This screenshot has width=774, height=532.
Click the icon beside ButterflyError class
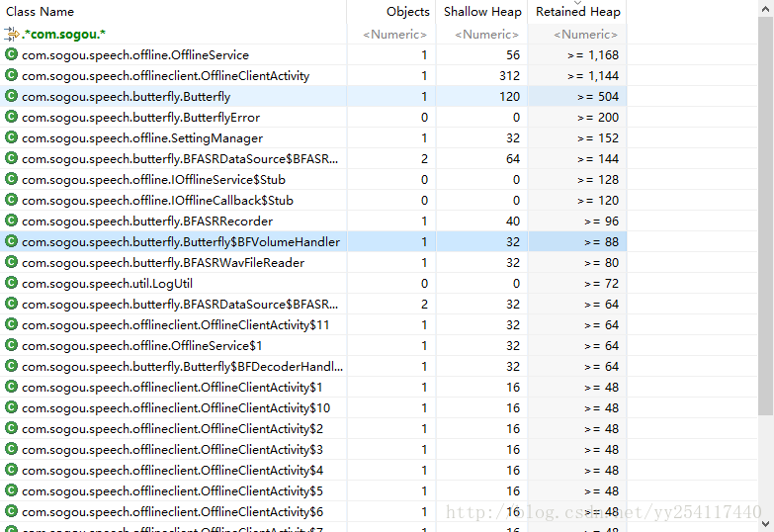tap(11, 118)
